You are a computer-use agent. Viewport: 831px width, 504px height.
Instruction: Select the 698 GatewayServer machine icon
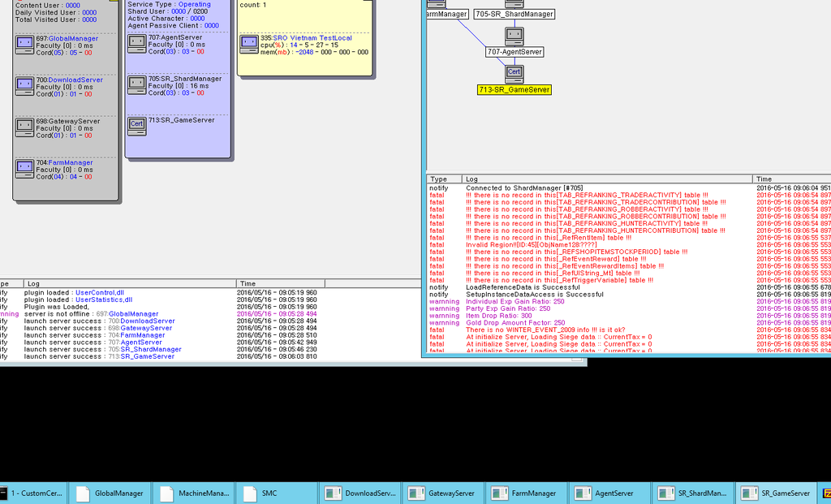coord(24,127)
